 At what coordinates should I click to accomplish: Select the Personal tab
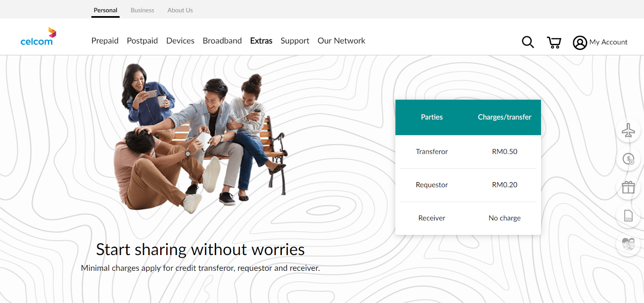coord(105,10)
